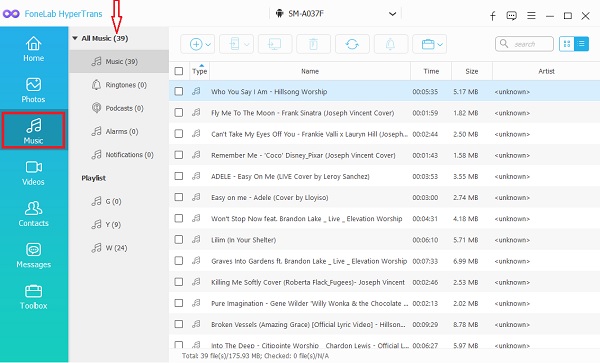Open the Toolbox section
Viewport: 600px width, 363px height.
[x=34, y=297]
